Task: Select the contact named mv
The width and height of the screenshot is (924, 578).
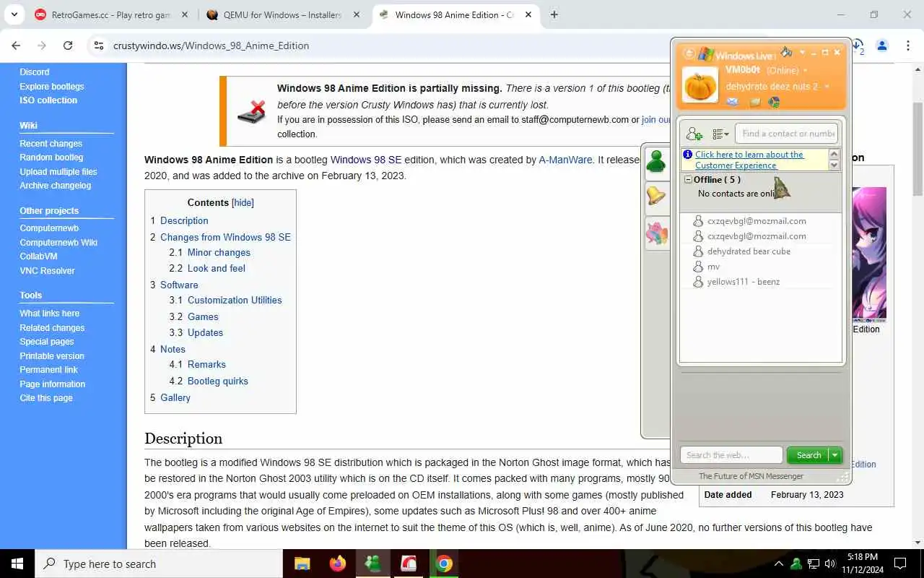Action: click(713, 267)
